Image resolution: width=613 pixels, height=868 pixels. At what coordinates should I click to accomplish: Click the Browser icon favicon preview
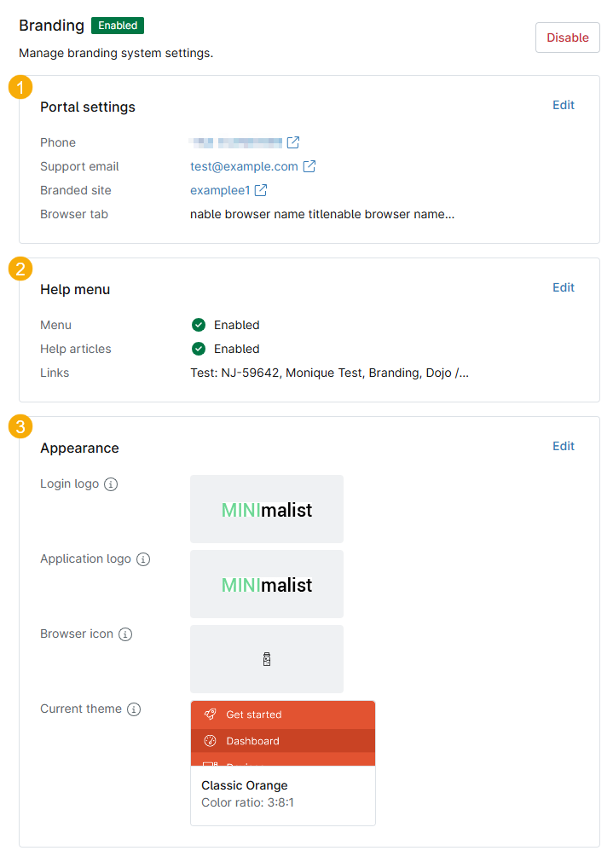coord(267,659)
